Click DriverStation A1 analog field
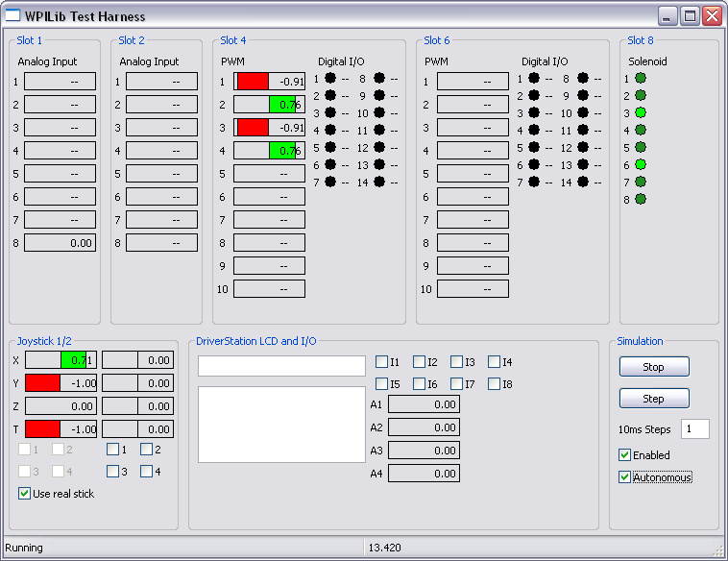Screen dimensions: 728x561 424,404
